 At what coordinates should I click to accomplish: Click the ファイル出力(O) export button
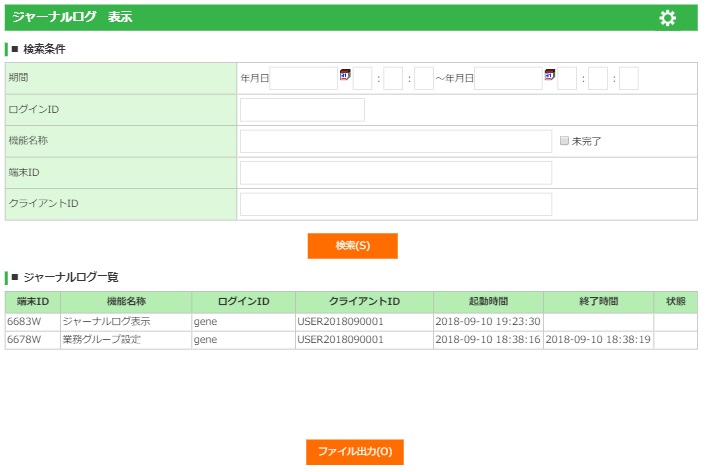pos(354,452)
